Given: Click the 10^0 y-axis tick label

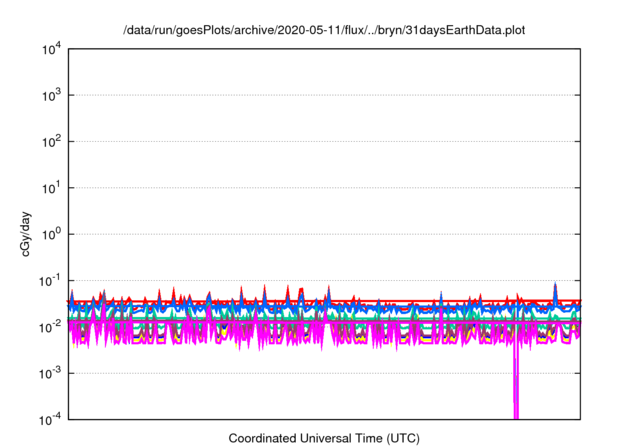Looking at the screenshot, I should tap(52, 235).
